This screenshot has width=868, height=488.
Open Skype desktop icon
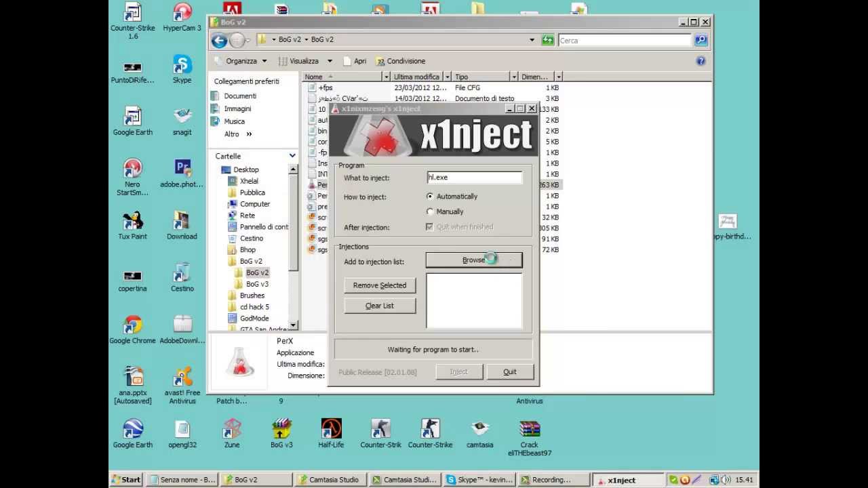182,70
